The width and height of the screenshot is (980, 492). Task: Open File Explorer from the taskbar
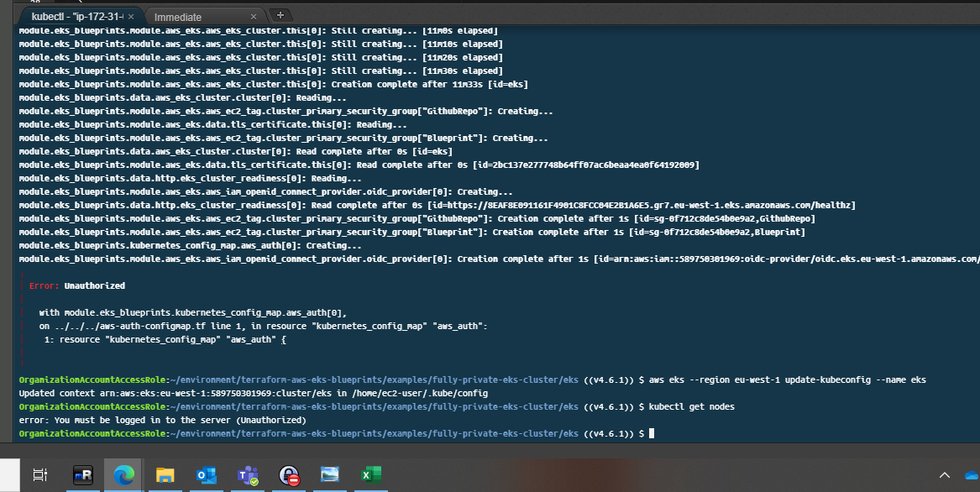[164, 475]
